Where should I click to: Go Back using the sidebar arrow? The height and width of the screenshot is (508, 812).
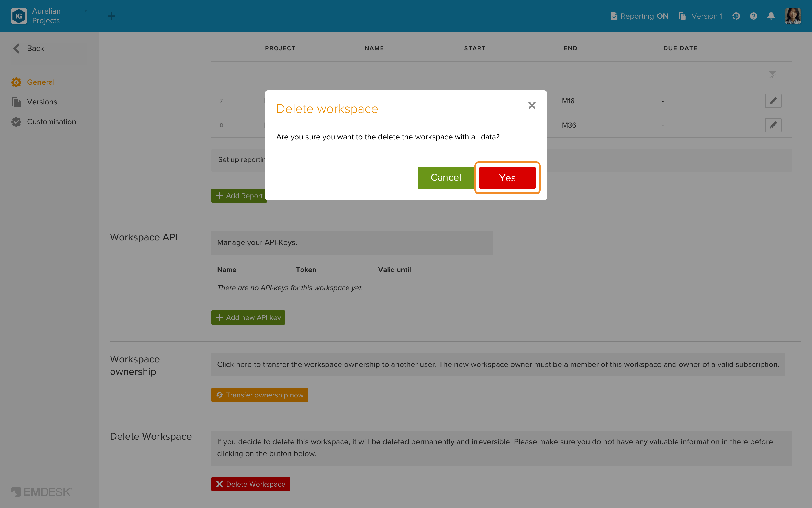[x=28, y=48]
